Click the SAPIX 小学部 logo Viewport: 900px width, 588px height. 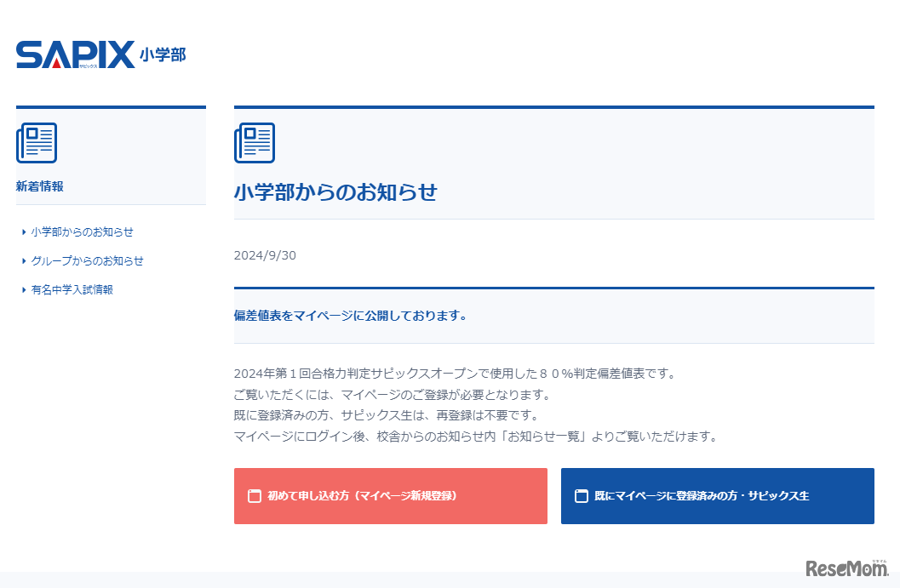click(101, 54)
